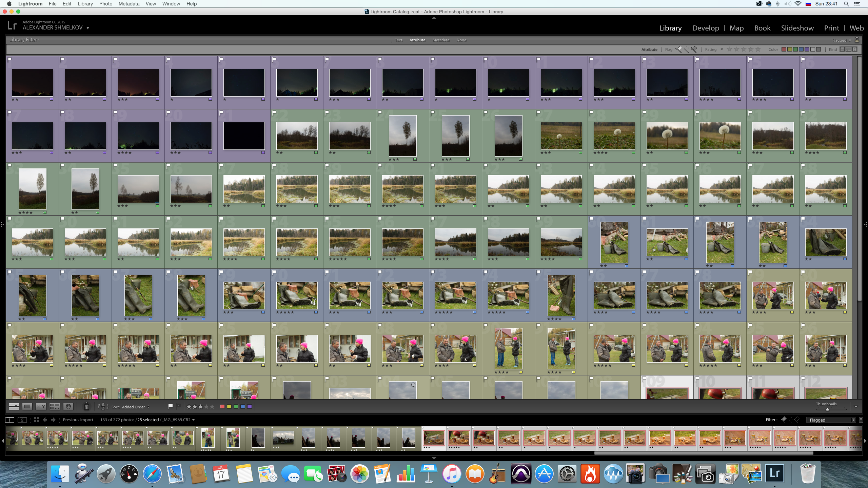The height and width of the screenshot is (488, 868).
Task: Select the Painter spray can tool
Action: [86, 406]
